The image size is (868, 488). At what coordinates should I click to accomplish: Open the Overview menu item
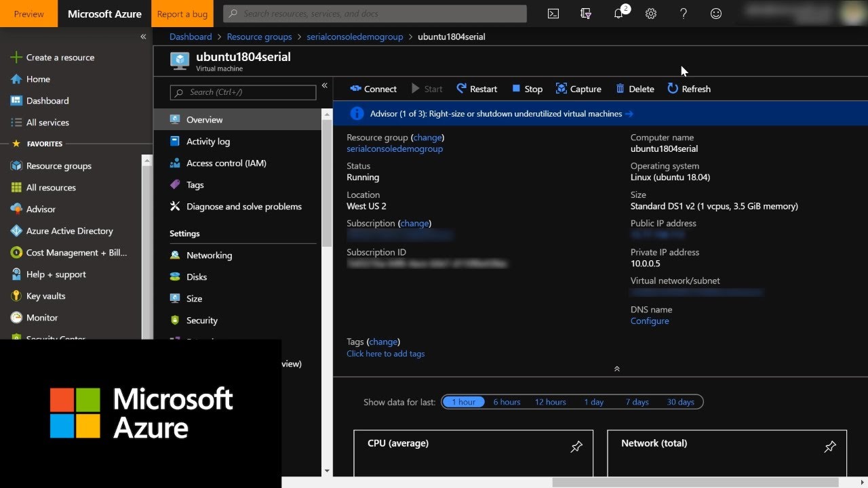[x=237, y=120]
